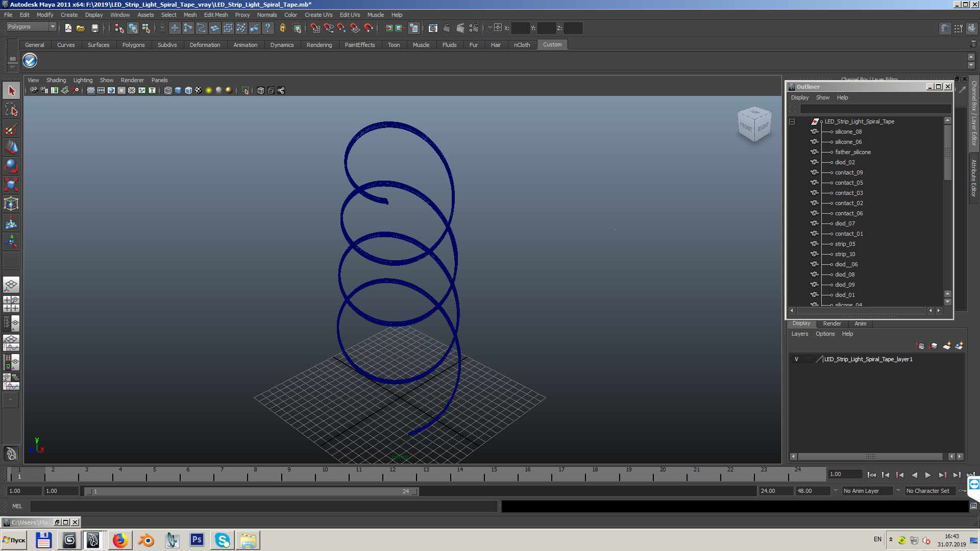The image size is (980, 551).
Task: Switch to single perspective view layout
Action: 11,285
